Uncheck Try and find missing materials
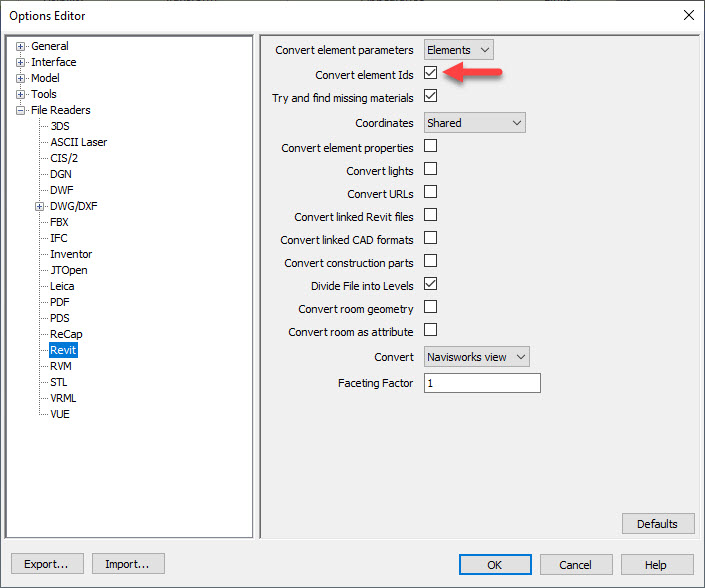The height and width of the screenshot is (588, 705). click(431, 97)
